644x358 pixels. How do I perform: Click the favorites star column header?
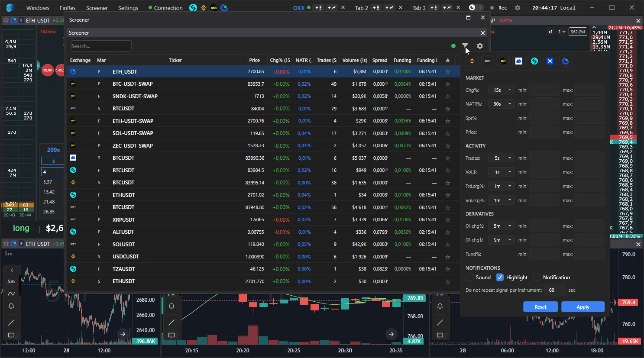(x=448, y=60)
